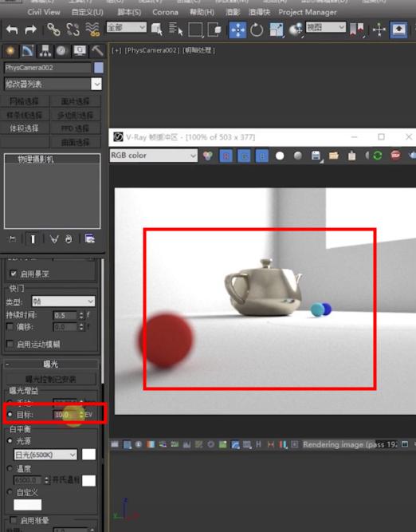
Task: Click Select and Place sphere icon
Action: (x=296, y=30)
